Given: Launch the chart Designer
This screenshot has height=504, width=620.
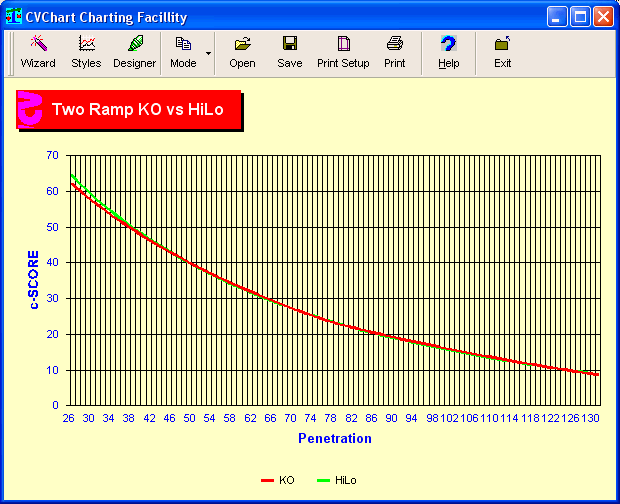Looking at the screenshot, I should click(134, 51).
